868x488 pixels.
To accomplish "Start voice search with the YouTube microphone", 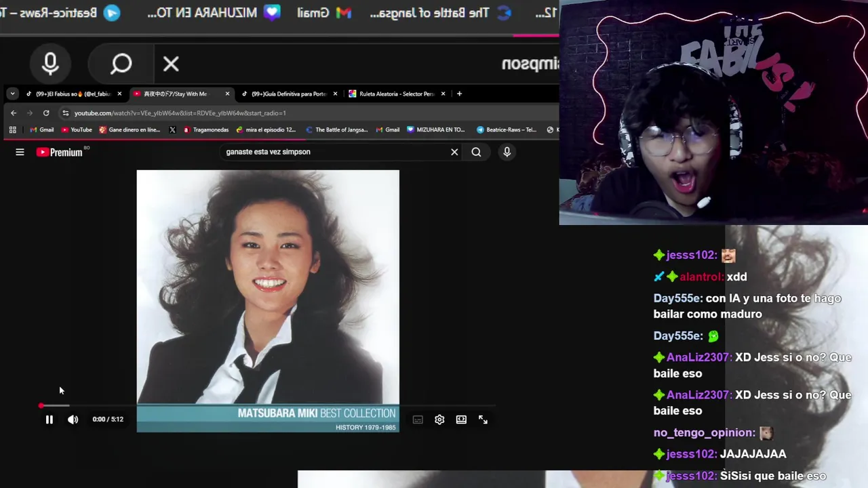I will [x=507, y=152].
